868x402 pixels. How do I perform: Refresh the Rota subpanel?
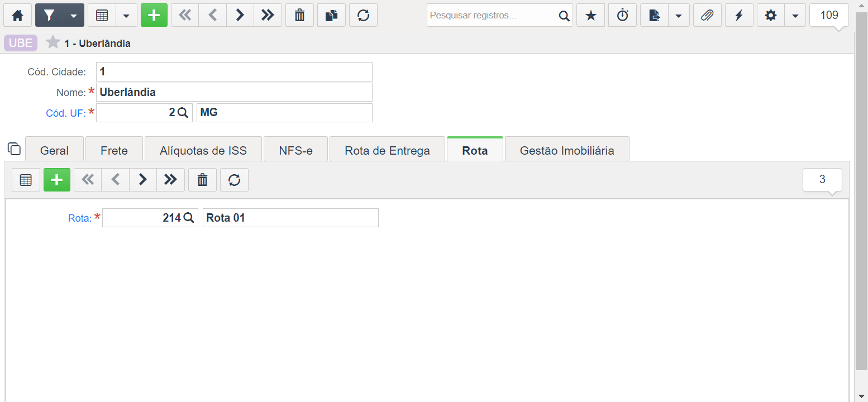point(234,180)
